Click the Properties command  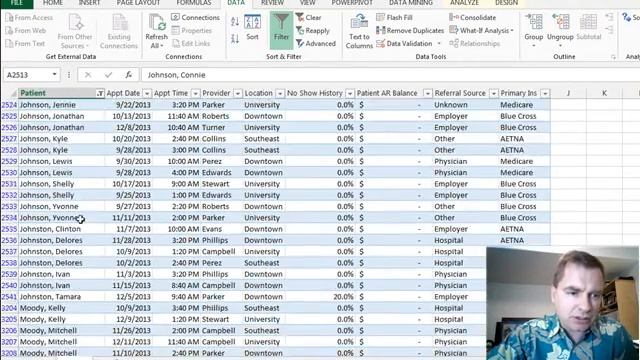[x=192, y=31]
